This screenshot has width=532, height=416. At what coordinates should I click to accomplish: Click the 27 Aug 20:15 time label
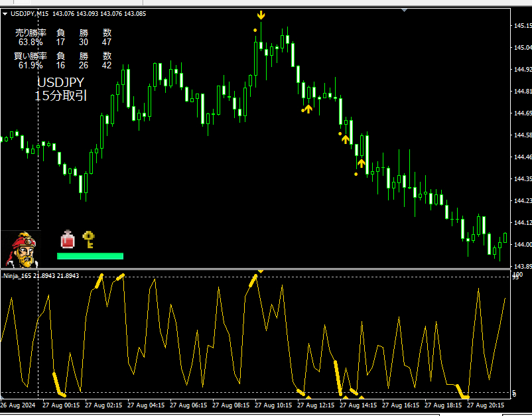pyautogui.click(x=486, y=405)
